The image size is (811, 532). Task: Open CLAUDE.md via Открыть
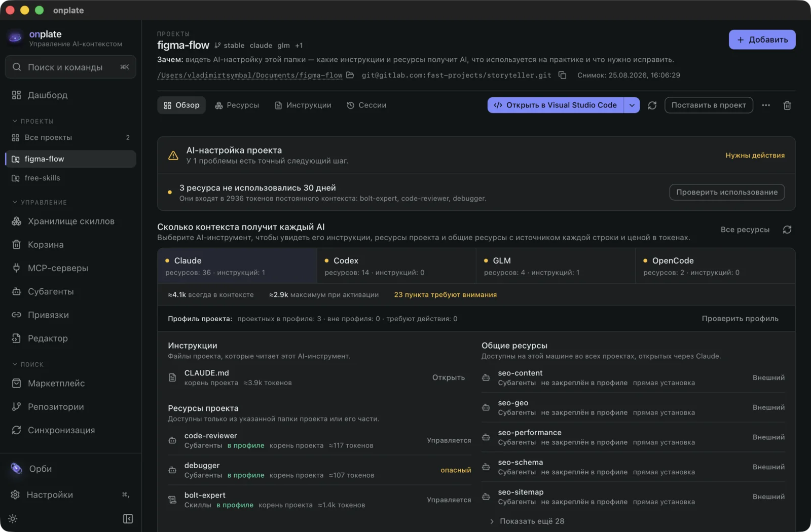449,377
